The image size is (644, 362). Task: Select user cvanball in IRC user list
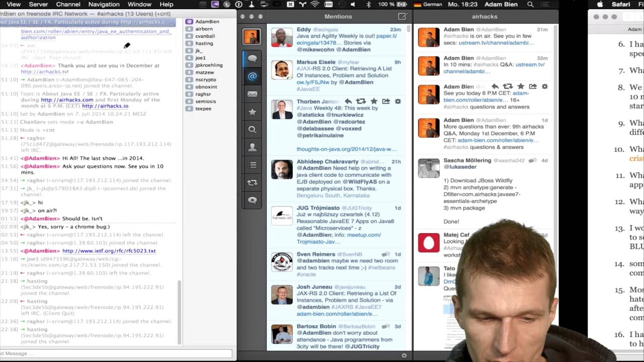(205, 36)
